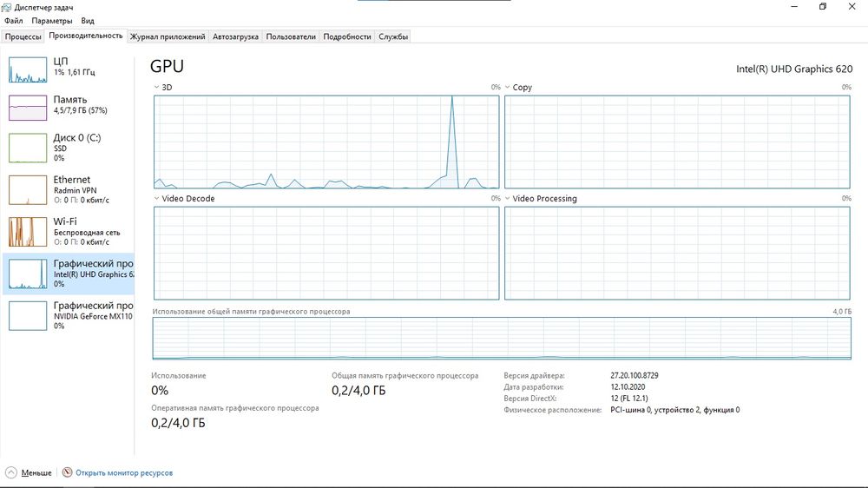Click the Intel(R) UHD Graphics 620 heading
This screenshot has width=868, height=488.
[794, 69]
